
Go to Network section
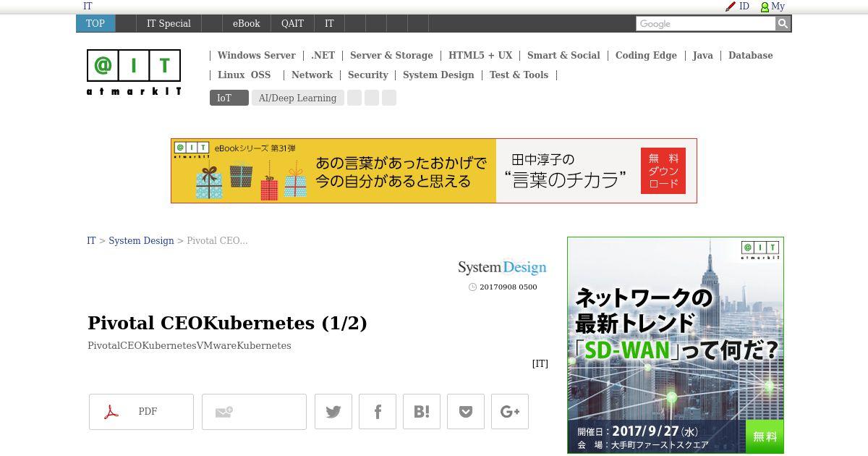312,75
